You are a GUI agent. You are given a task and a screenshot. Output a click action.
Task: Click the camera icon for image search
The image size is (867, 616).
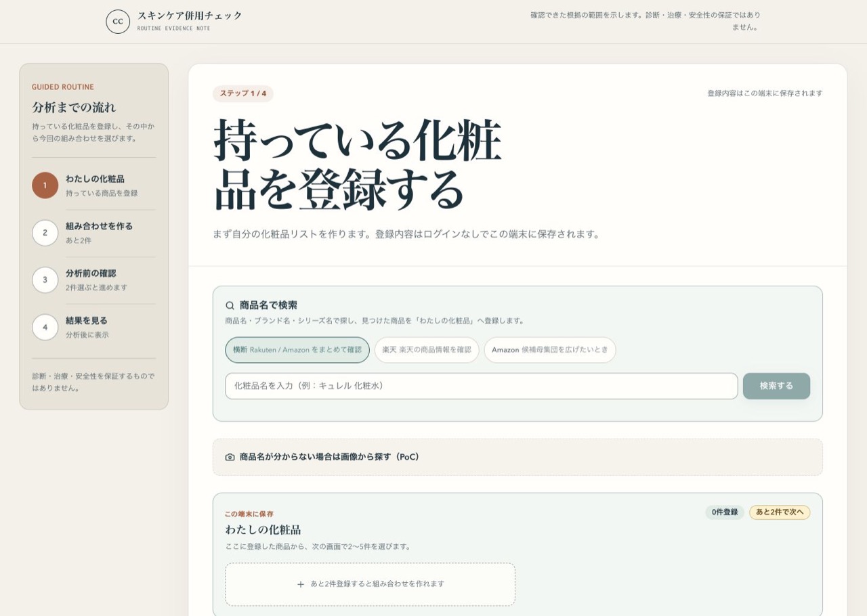pos(230,457)
